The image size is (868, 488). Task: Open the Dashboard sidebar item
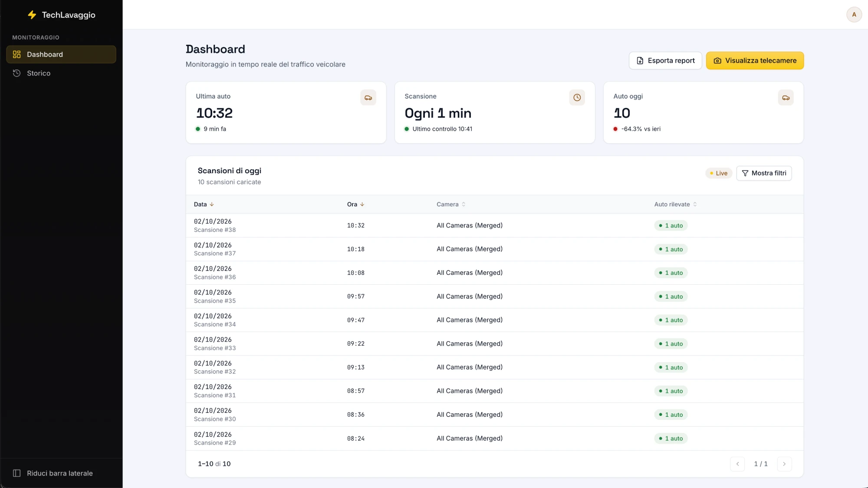[x=61, y=54]
